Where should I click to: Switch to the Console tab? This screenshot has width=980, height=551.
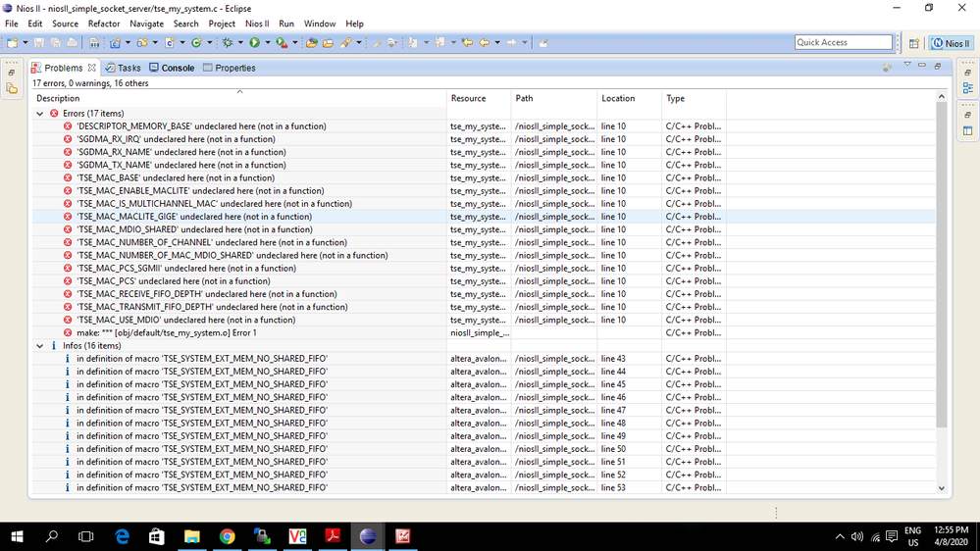coord(172,68)
